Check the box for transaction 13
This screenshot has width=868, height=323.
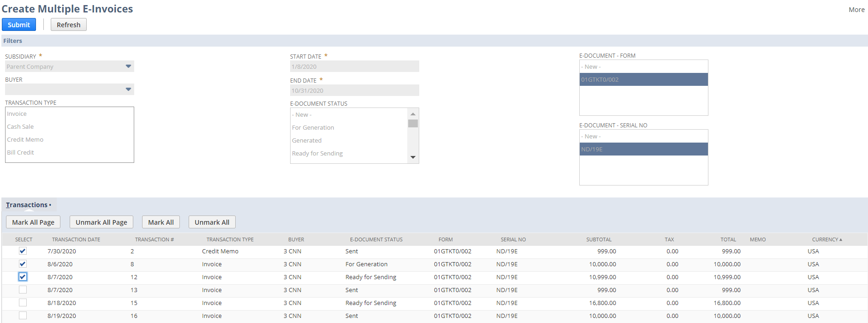point(23,290)
